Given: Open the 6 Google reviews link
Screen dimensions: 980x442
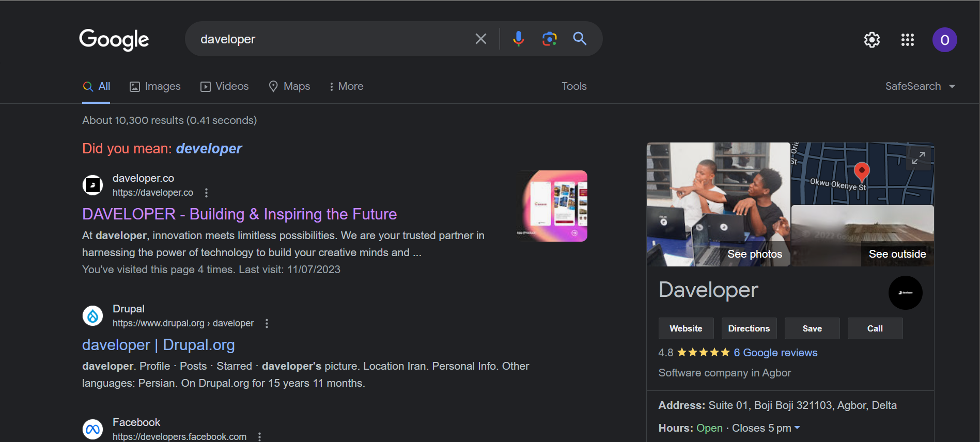Looking at the screenshot, I should pos(775,353).
